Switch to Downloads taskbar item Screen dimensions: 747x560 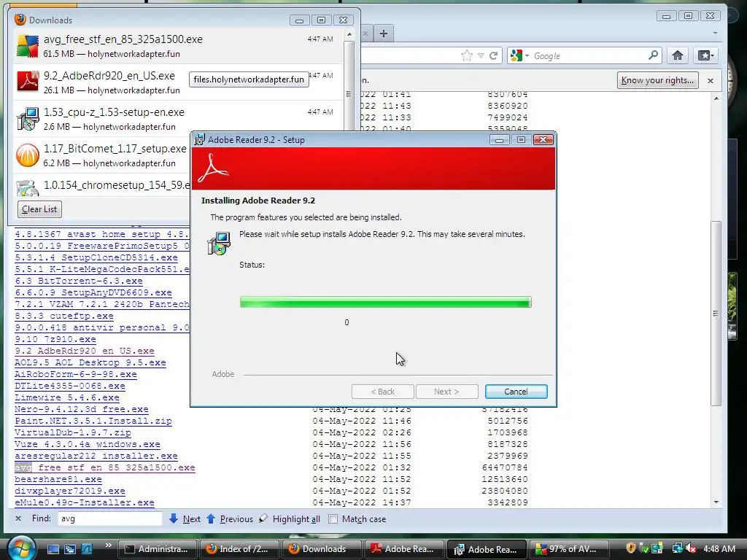coord(322,549)
